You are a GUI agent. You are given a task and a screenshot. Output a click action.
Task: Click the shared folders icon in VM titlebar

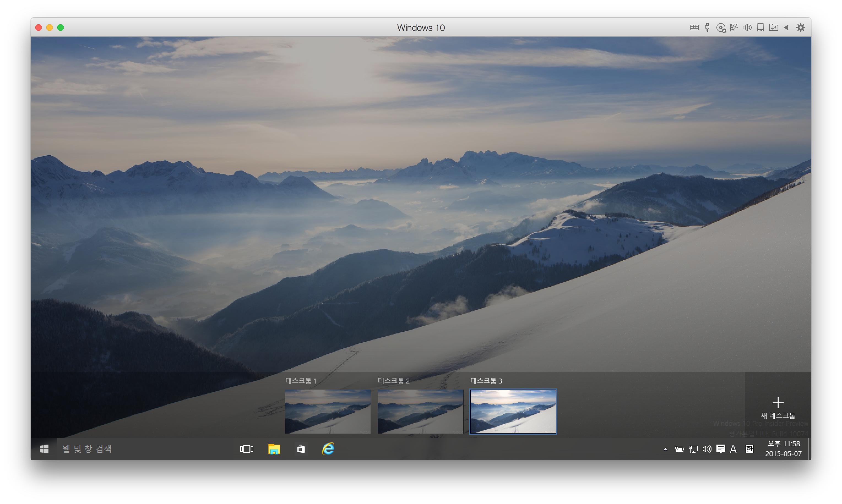[x=774, y=28]
